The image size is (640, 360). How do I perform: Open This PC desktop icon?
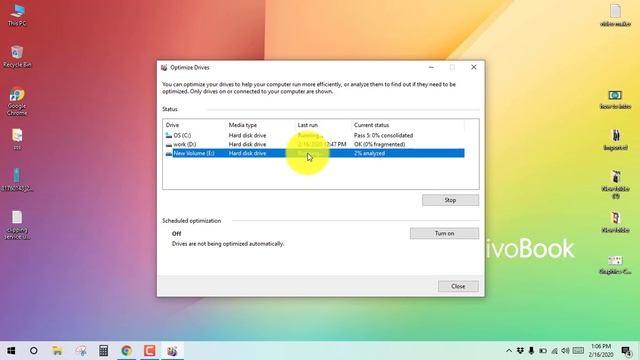pyautogui.click(x=17, y=15)
